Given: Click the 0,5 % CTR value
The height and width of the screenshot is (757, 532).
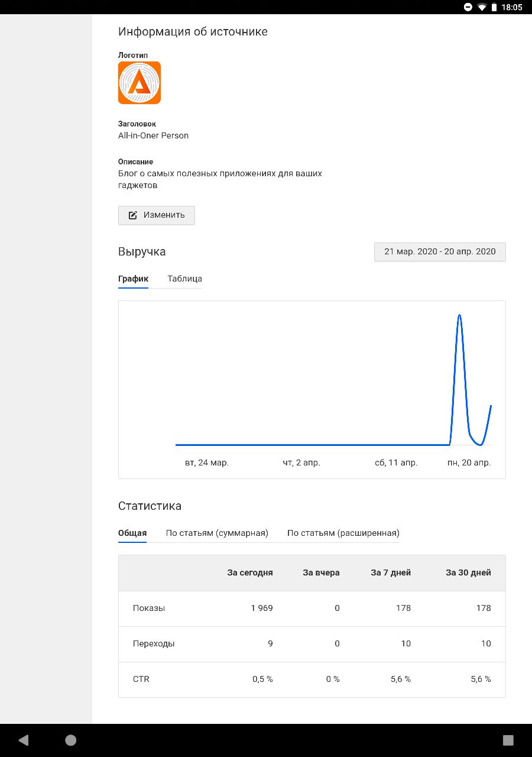Looking at the screenshot, I should (262, 679).
